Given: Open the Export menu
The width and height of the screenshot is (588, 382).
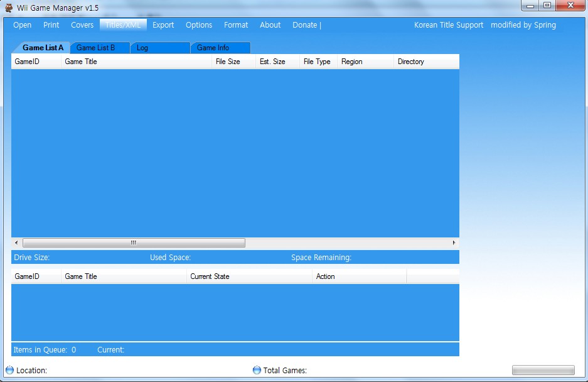Looking at the screenshot, I should click(163, 25).
